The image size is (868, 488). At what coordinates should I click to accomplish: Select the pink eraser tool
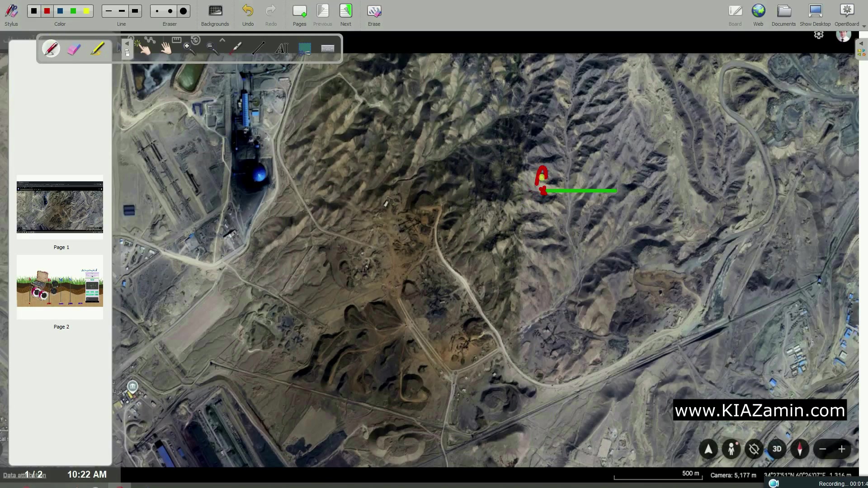74,49
